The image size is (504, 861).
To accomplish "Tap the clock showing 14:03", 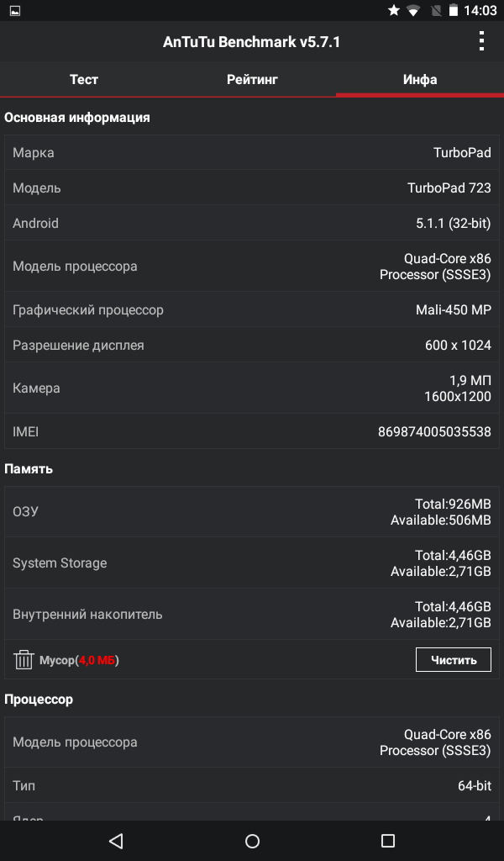I will point(480,11).
